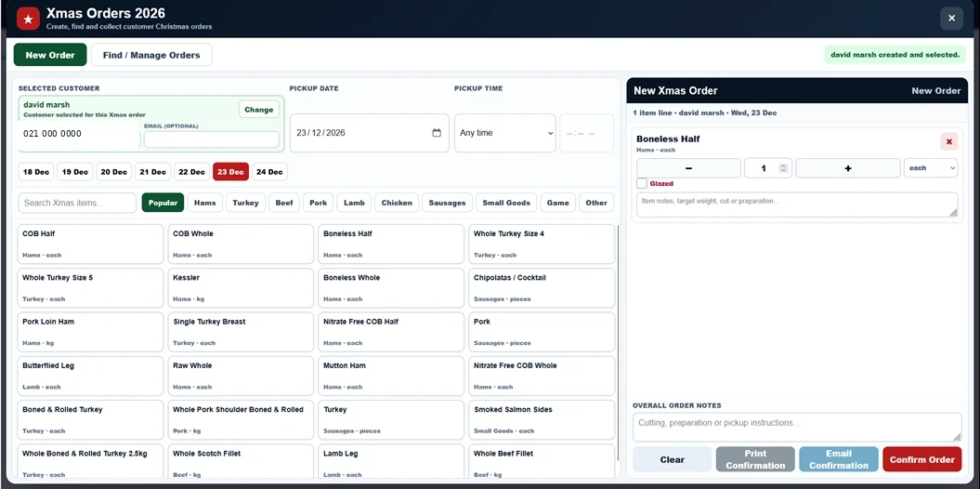Increase Boneless Half quantity with plus button

tap(847, 168)
